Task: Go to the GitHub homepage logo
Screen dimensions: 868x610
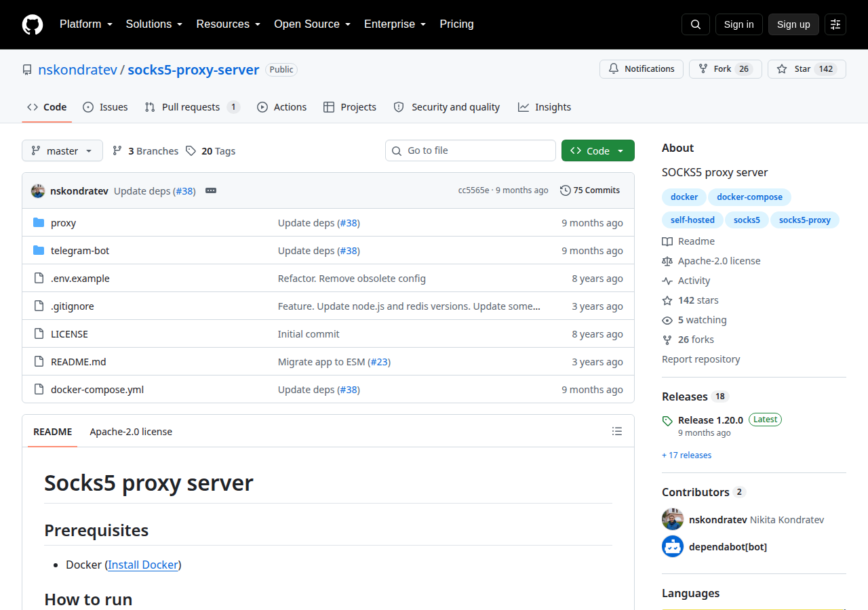Action: coord(33,24)
